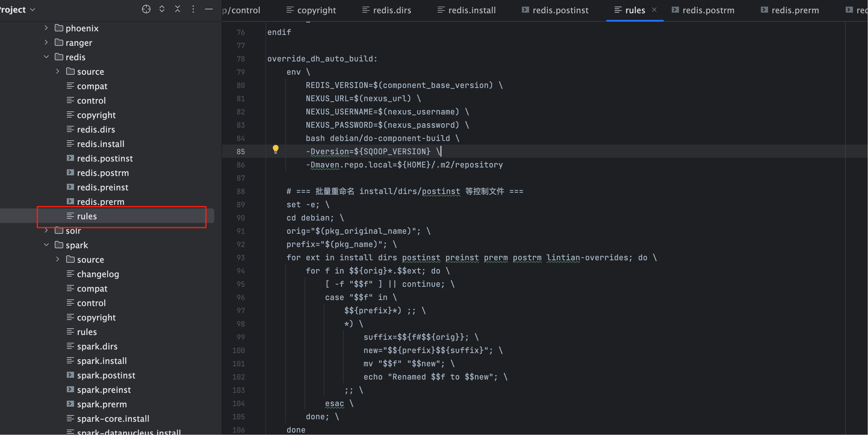Open redis.postinst script in the tree
Viewport: 868px width, 435px height.
[x=105, y=158]
